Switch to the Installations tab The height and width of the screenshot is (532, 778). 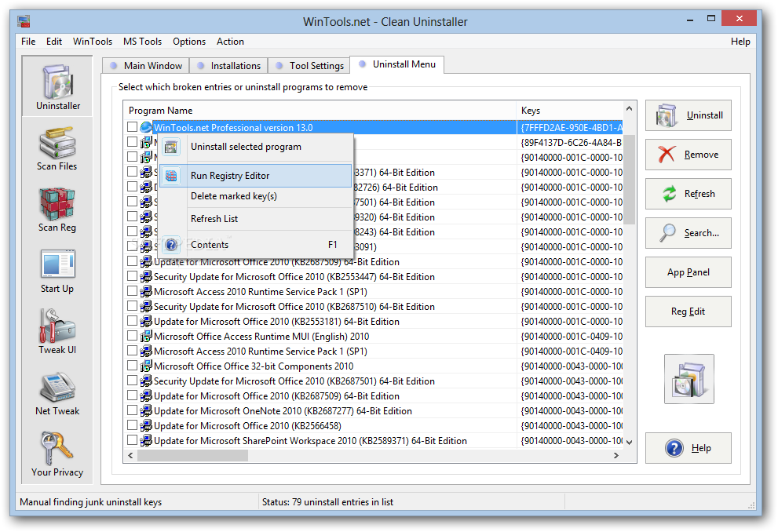[x=228, y=65]
